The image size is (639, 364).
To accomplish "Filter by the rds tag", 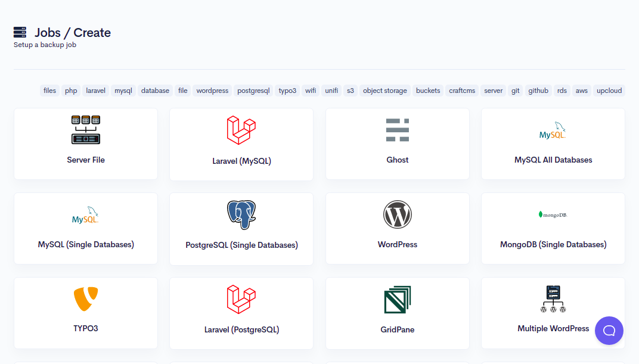I will [562, 91].
